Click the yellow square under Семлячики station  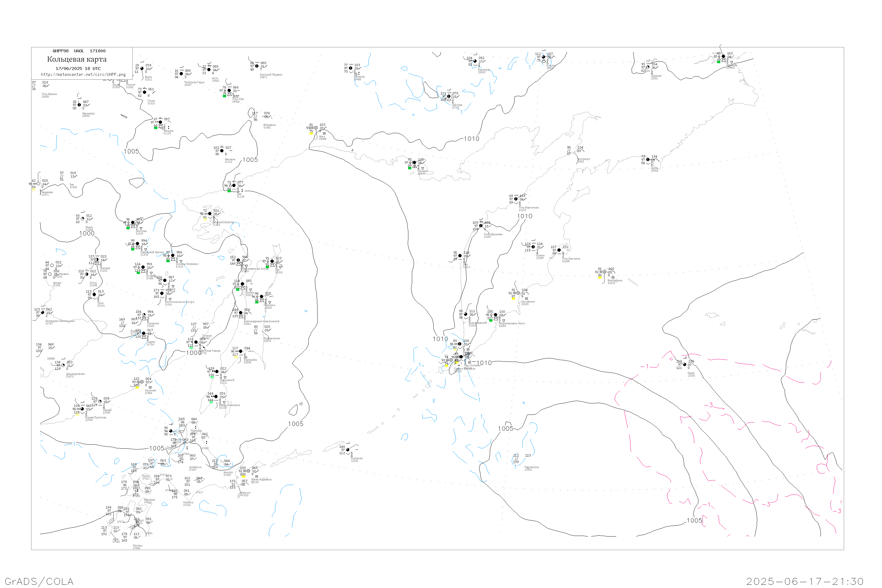coord(513,298)
